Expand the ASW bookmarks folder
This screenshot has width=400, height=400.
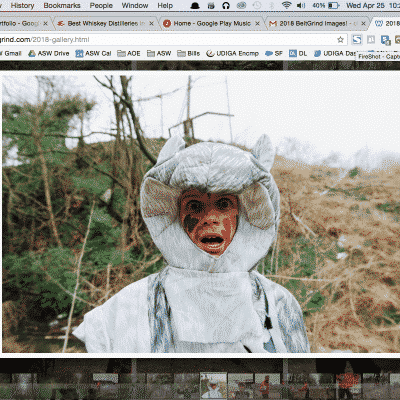[159, 53]
